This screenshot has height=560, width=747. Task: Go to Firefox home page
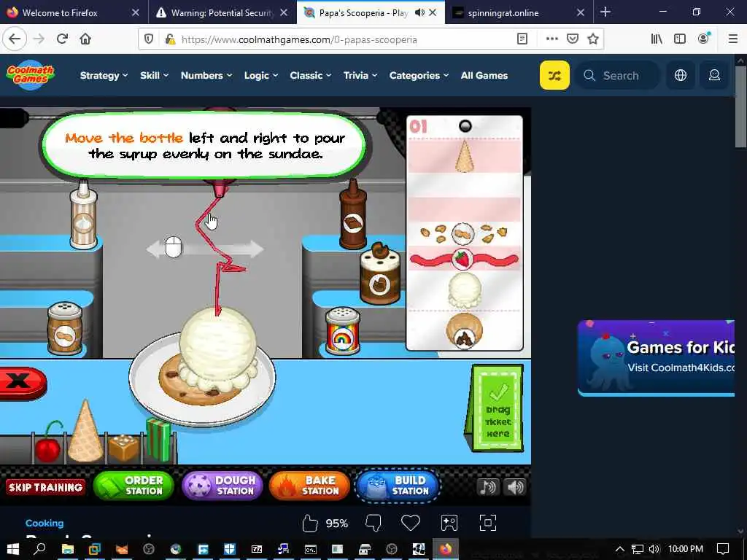pos(85,39)
